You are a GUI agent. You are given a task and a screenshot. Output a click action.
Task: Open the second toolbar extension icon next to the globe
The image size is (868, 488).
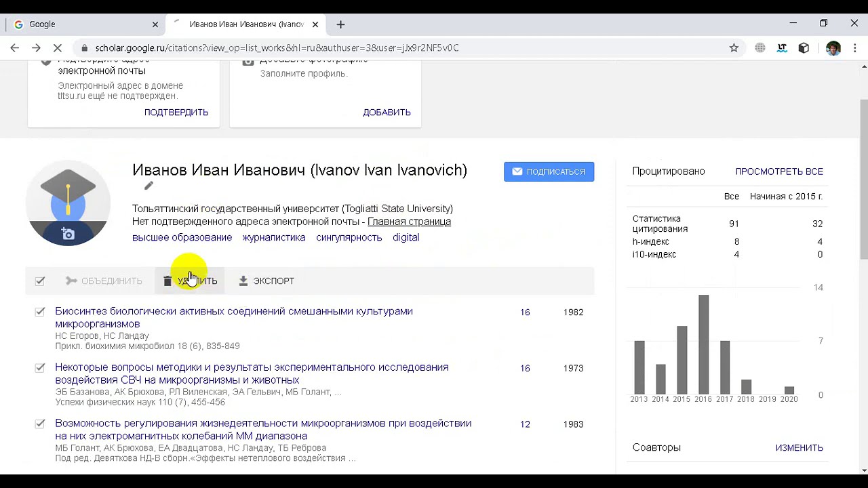782,48
